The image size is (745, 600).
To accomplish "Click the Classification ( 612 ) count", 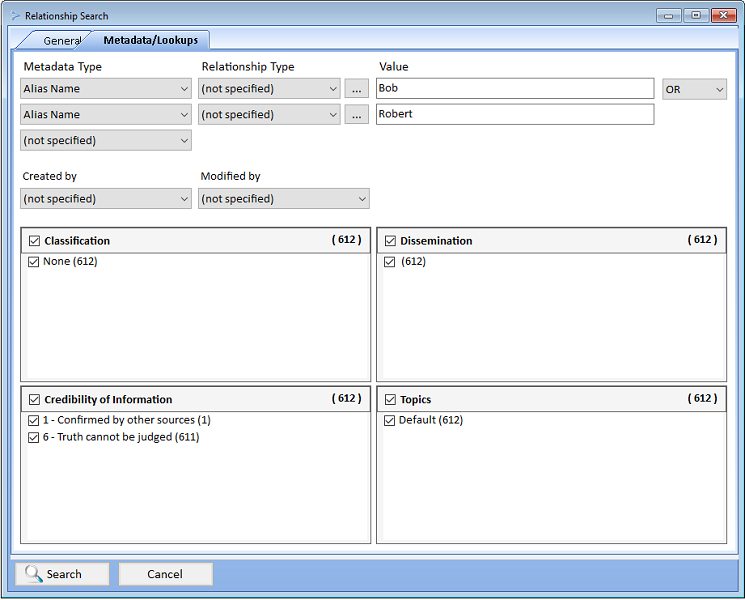I will click(346, 239).
